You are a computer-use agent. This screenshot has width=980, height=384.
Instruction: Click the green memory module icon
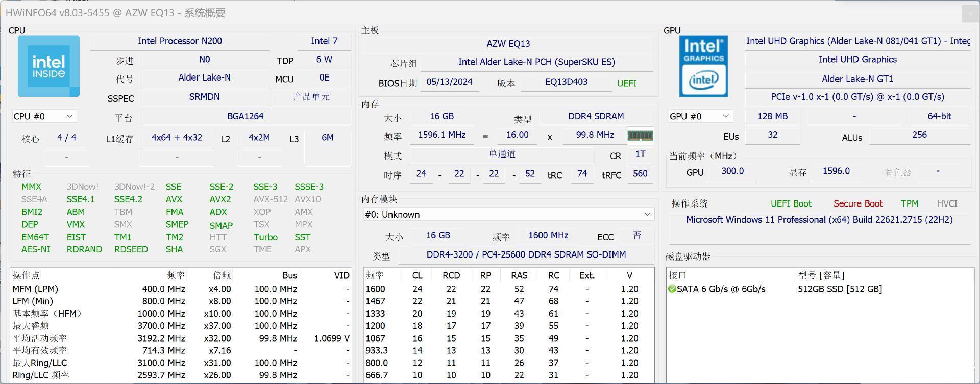(x=640, y=136)
